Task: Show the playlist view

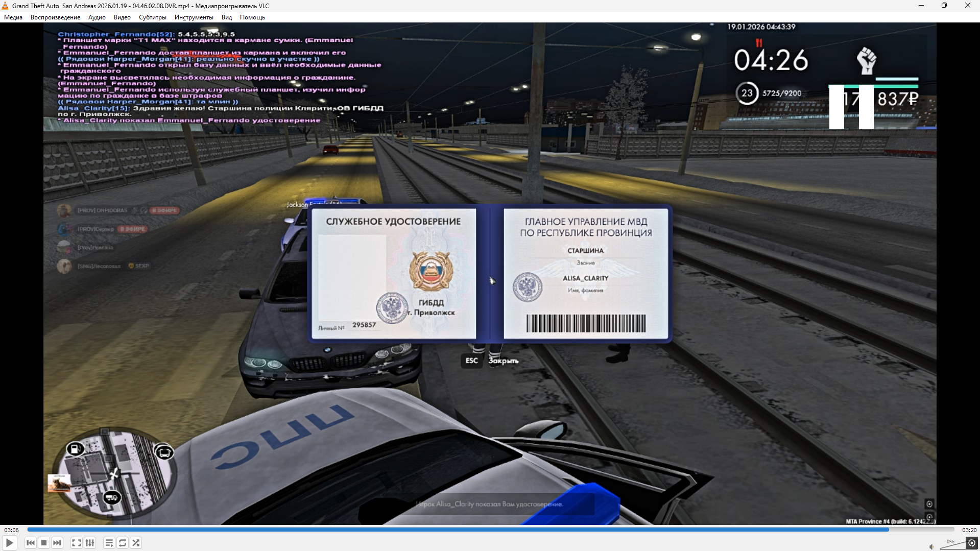Action: [x=109, y=543]
